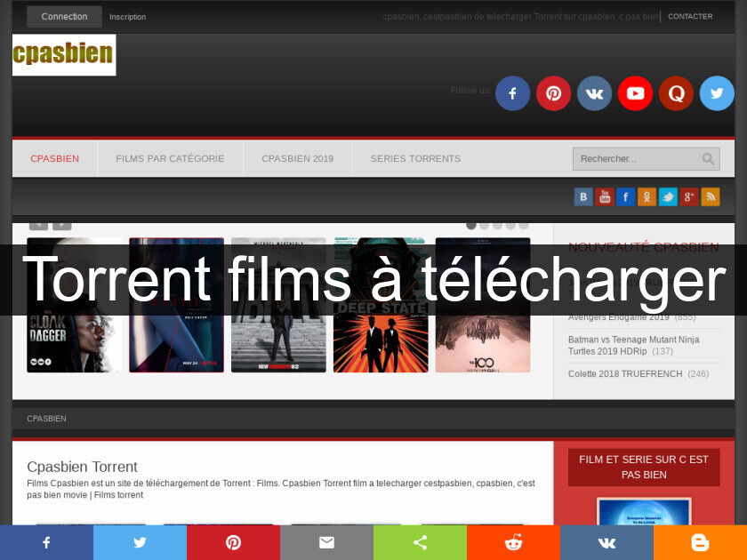Image resolution: width=747 pixels, height=560 pixels.
Task: Click FILM ET SERIE SUR C EST PAS BIEN
Action: pyautogui.click(x=644, y=468)
